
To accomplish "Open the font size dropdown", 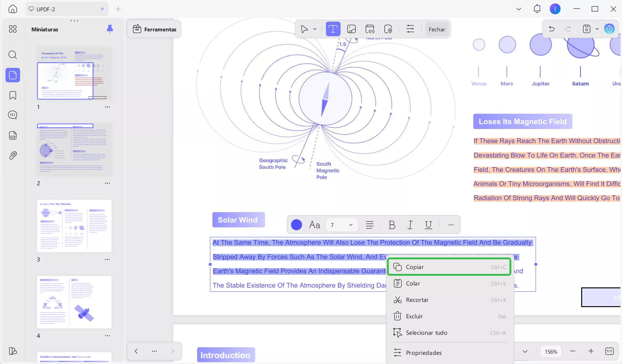I will pyautogui.click(x=351, y=225).
